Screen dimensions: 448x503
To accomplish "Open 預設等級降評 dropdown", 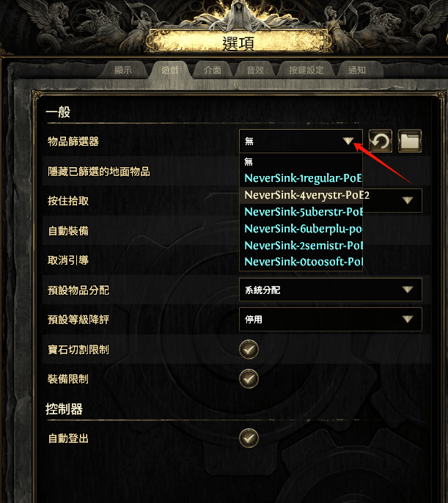I will coord(330,319).
